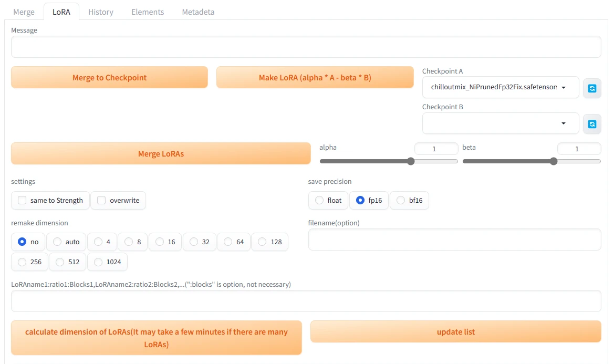Select float save precision
This screenshot has height=364, width=614.
click(319, 200)
